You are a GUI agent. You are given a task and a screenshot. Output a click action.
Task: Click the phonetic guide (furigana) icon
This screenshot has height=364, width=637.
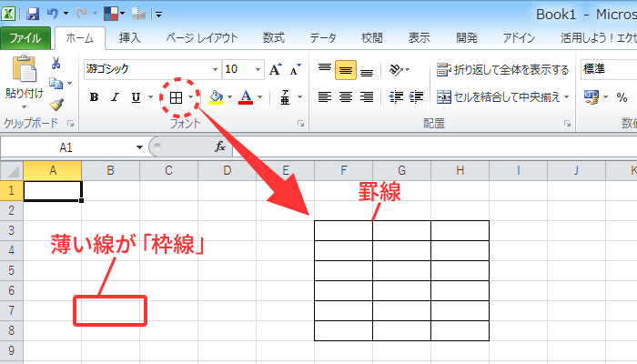tap(285, 97)
